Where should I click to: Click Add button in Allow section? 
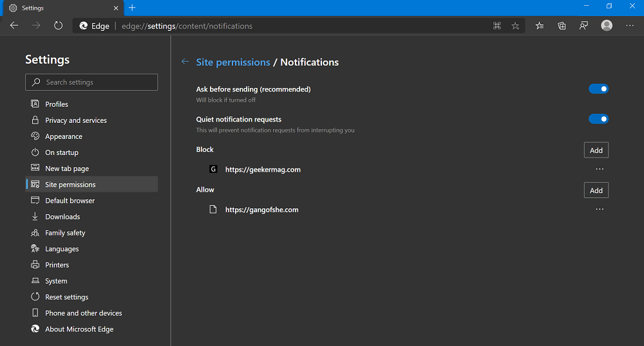tap(596, 190)
